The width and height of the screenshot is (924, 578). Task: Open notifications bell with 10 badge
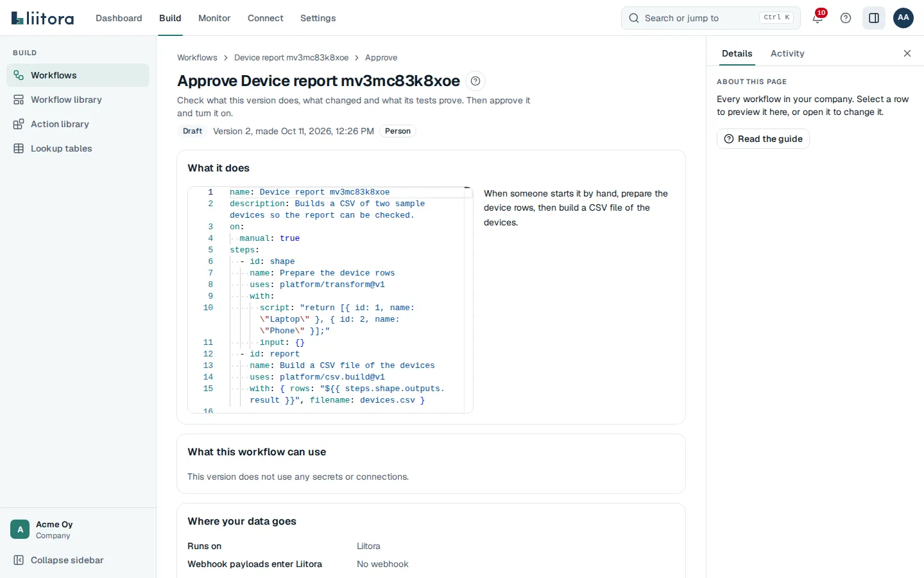tap(817, 18)
